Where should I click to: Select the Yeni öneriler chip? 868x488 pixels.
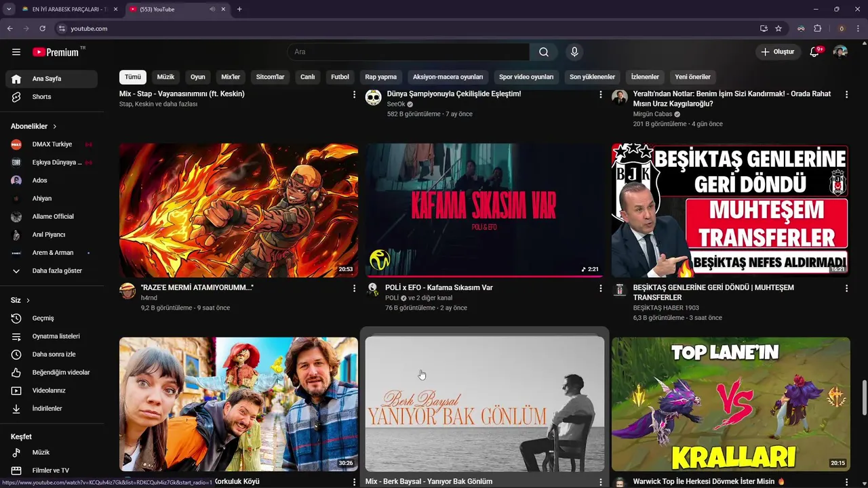tap(692, 77)
